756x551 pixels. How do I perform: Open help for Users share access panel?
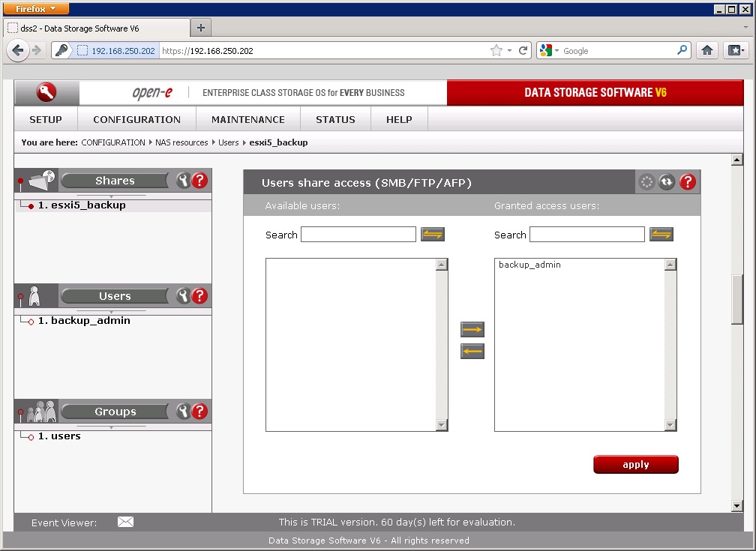688,181
